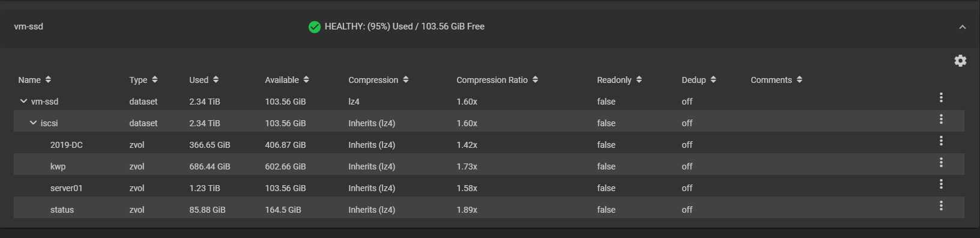980x238 pixels.
Task: Open the actions menu for the vm-ssd dataset
Action: tap(941, 97)
